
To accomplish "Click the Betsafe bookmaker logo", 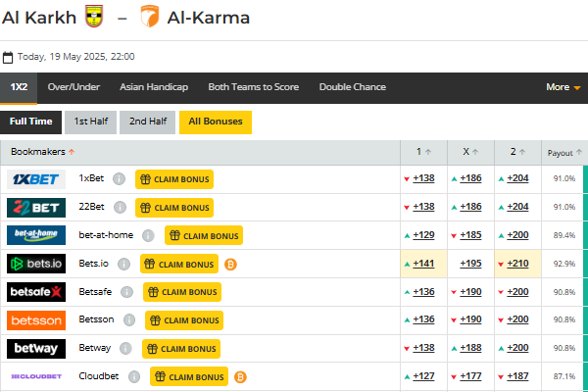I will coord(36,292).
